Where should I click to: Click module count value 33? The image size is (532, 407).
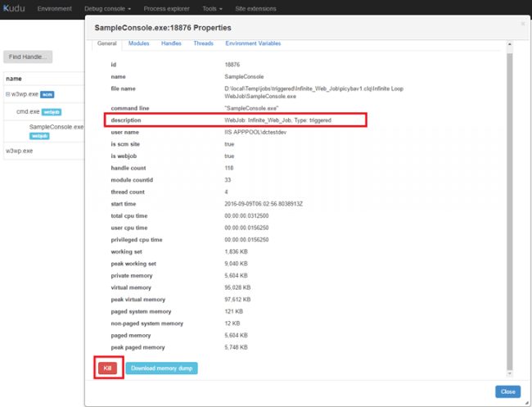[x=228, y=180]
